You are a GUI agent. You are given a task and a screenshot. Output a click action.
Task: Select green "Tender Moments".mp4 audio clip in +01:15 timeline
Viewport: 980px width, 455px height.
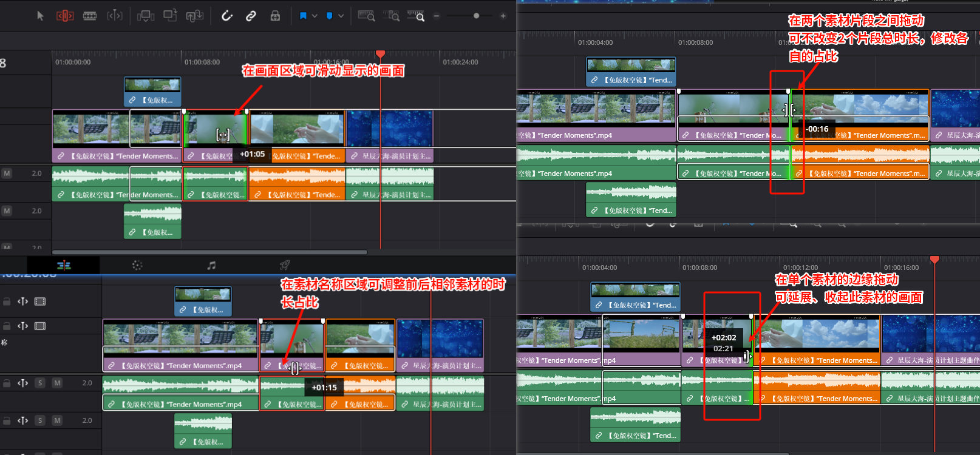click(180, 393)
